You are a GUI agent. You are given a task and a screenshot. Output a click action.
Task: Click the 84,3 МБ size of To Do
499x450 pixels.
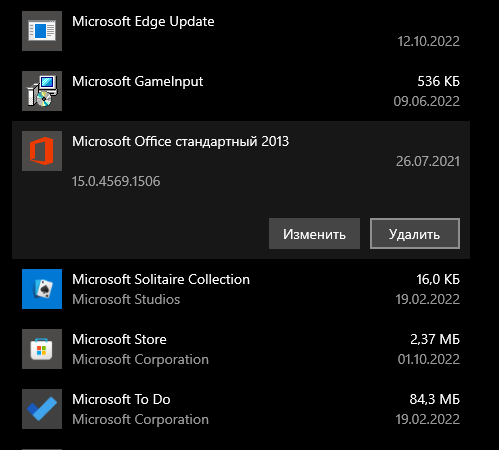[434, 399]
